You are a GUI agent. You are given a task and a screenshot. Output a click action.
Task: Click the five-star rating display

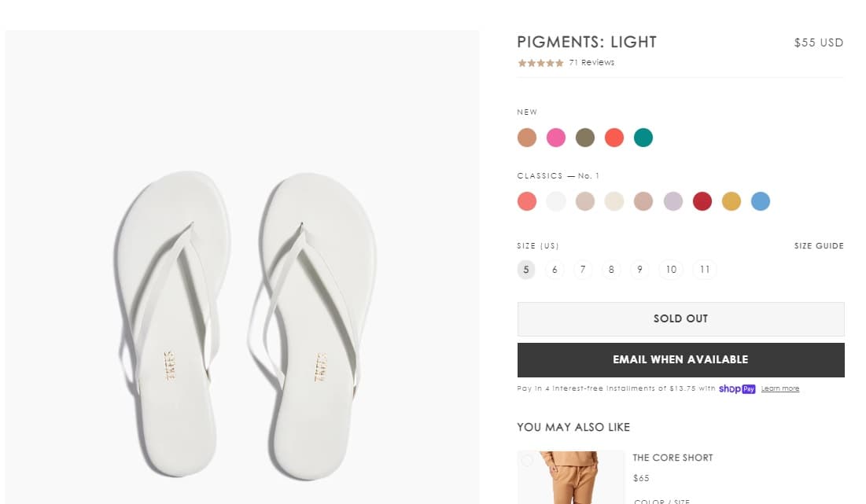[x=540, y=62]
